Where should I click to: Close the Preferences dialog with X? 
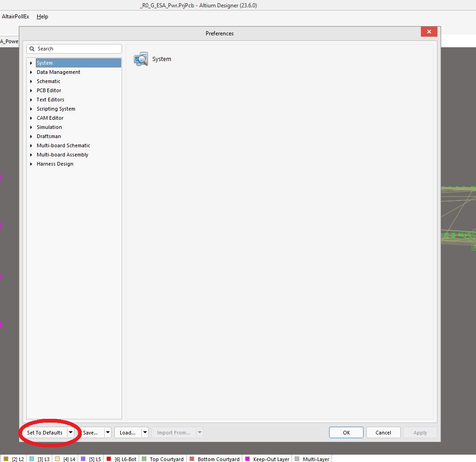[x=429, y=32]
